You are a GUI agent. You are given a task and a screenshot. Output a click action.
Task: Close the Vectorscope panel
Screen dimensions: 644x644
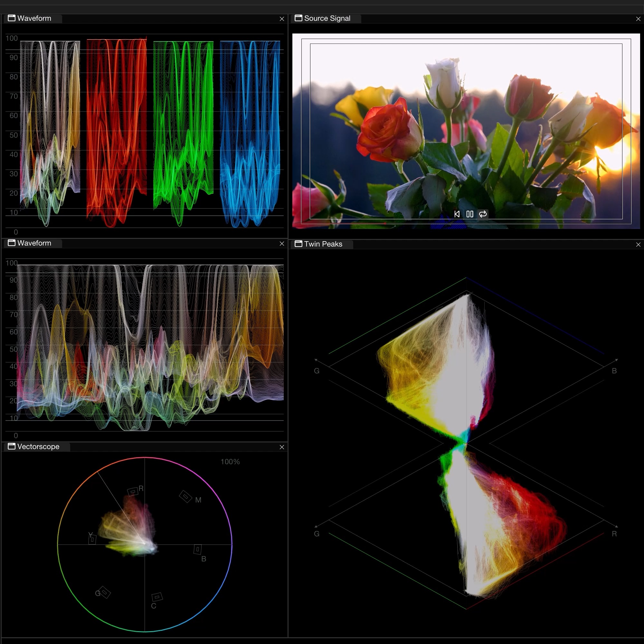click(x=282, y=447)
